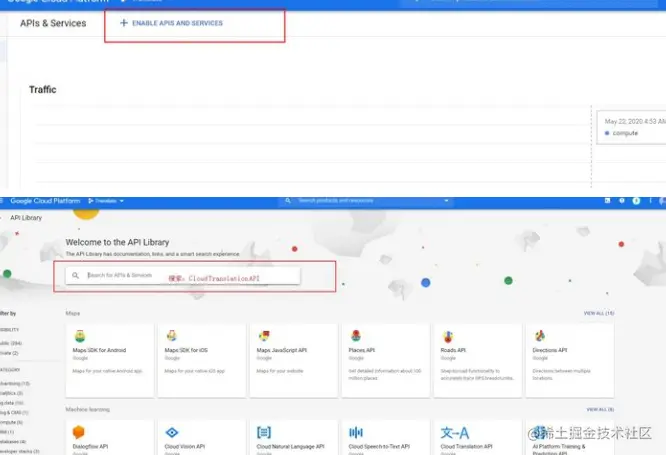The height and width of the screenshot is (455, 666).
Task: Open the Places API card title
Action: 362,350
